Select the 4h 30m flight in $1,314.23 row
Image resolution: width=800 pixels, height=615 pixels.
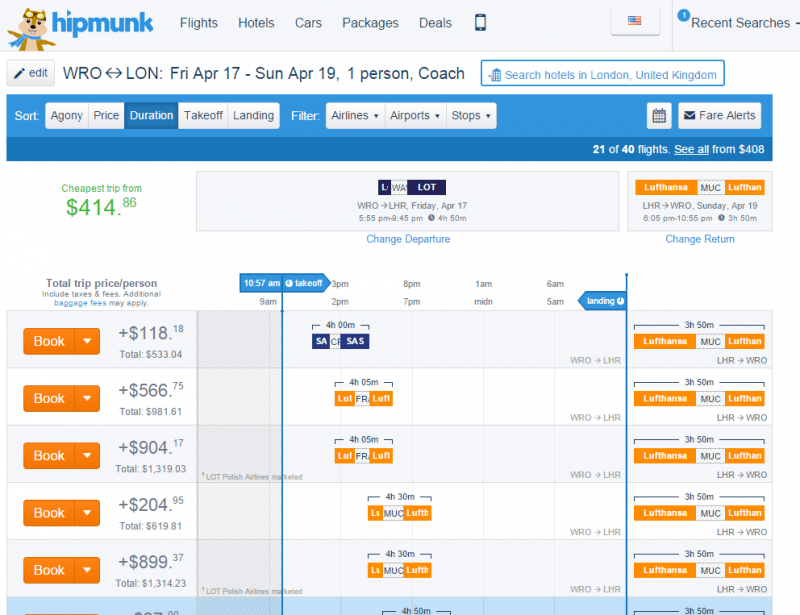pos(399,570)
